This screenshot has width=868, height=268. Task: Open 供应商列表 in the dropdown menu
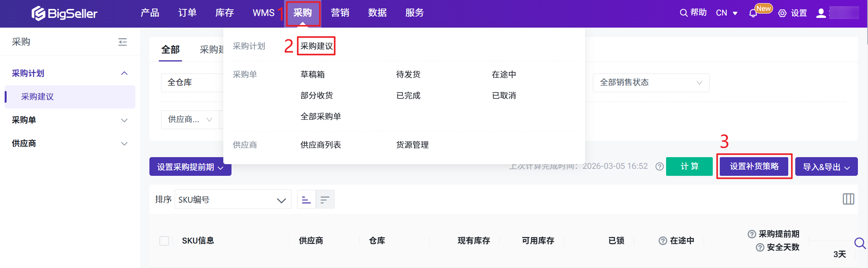pyautogui.click(x=321, y=145)
